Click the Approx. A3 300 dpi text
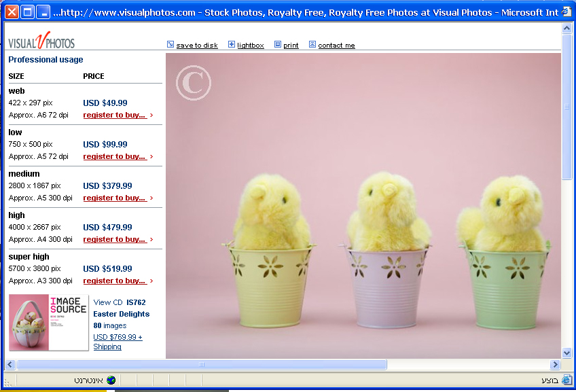 click(40, 281)
